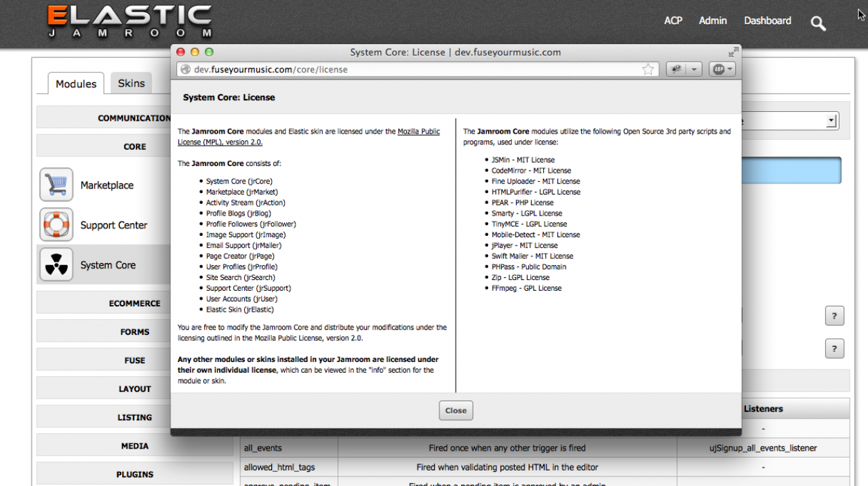Open the Dashboard menu item
This screenshot has height=486, width=868.
point(767,21)
